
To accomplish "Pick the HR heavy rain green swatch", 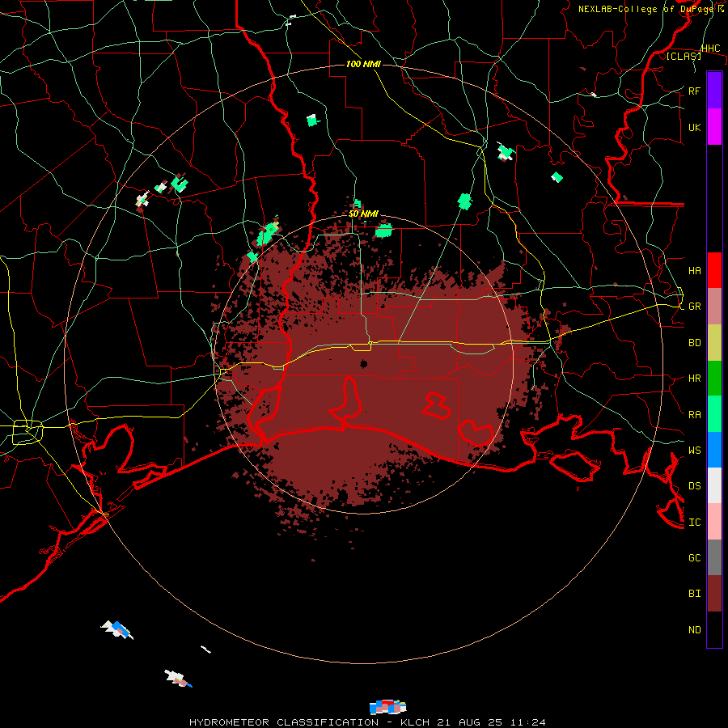I will 714,378.
